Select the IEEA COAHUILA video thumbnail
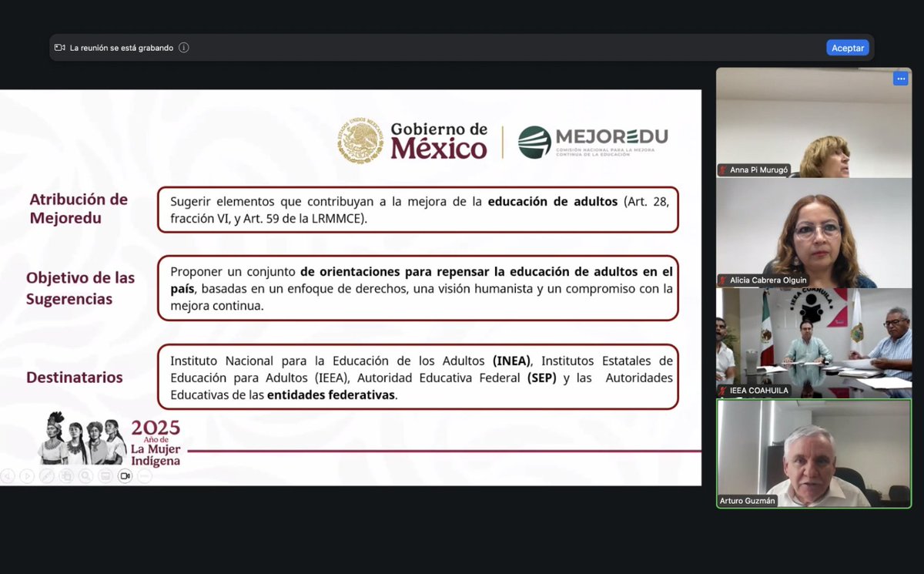Screen dimensions: 924x574 point(814,344)
